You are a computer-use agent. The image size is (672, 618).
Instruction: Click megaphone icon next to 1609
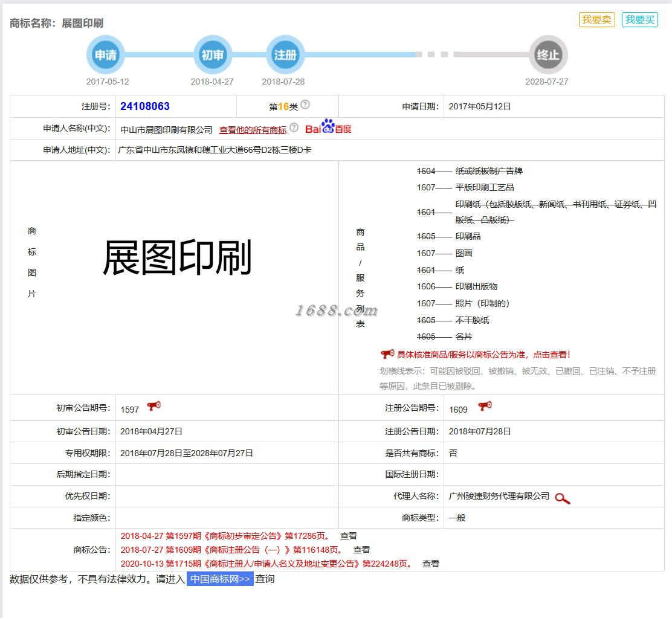(x=485, y=406)
